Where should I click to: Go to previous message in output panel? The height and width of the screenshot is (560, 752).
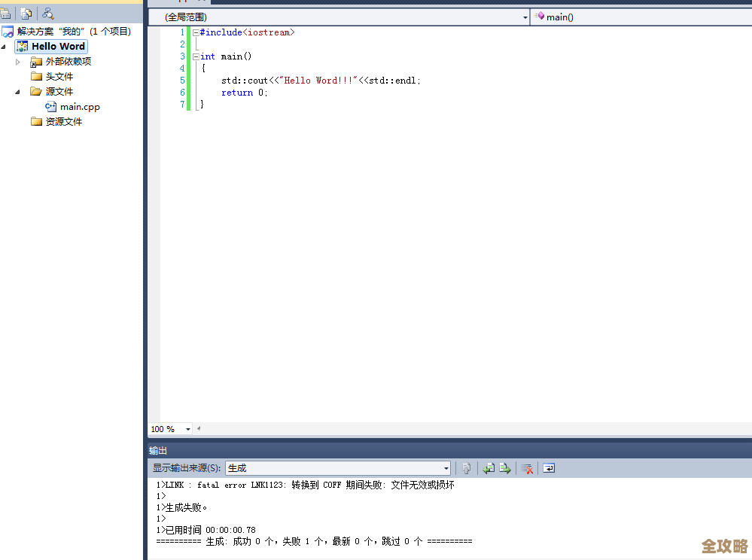pos(489,468)
